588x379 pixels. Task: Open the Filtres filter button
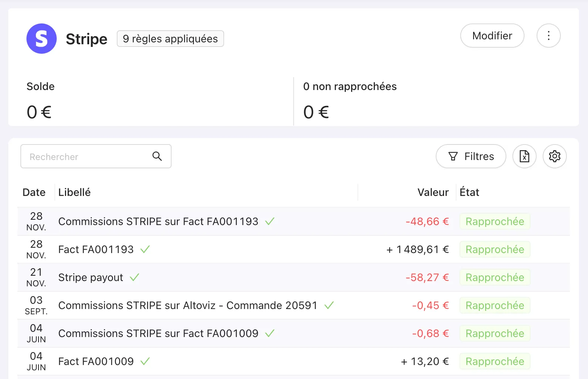point(471,156)
